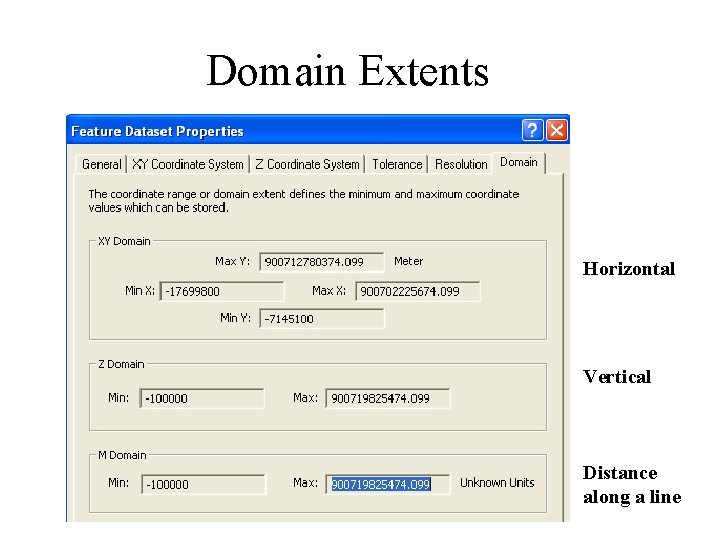Select the Domain tab
720x540 pixels.
(518, 163)
